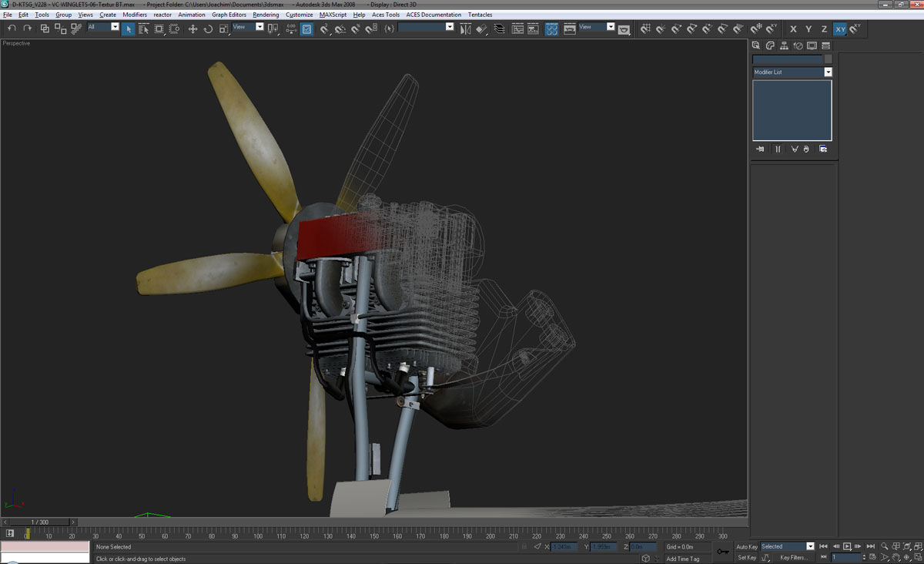This screenshot has width=924, height=564.
Task: Choose the Select and Move tool
Action: pyautogui.click(x=192, y=29)
